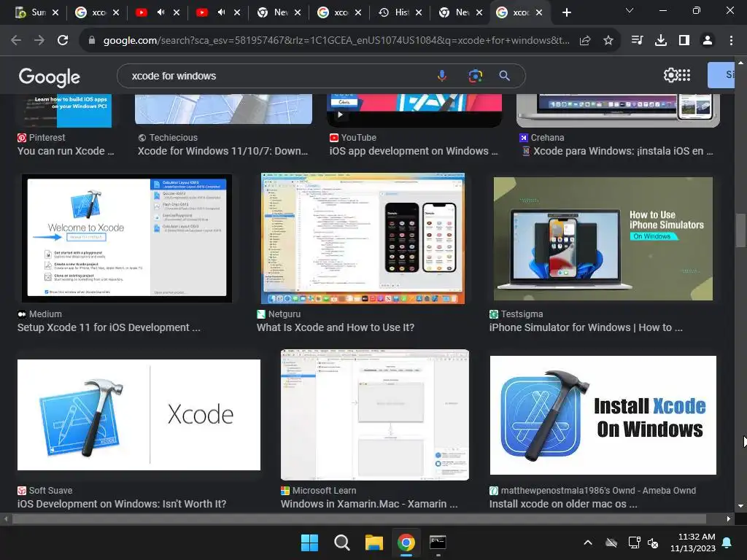The width and height of the screenshot is (747, 560).
Task: Open File Explorer from taskbar
Action: [374, 542]
